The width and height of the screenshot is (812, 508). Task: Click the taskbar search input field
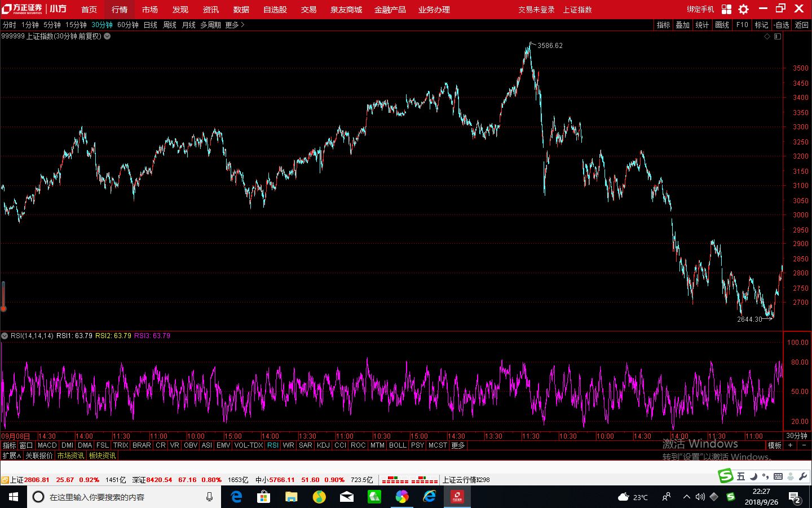click(x=124, y=497)
